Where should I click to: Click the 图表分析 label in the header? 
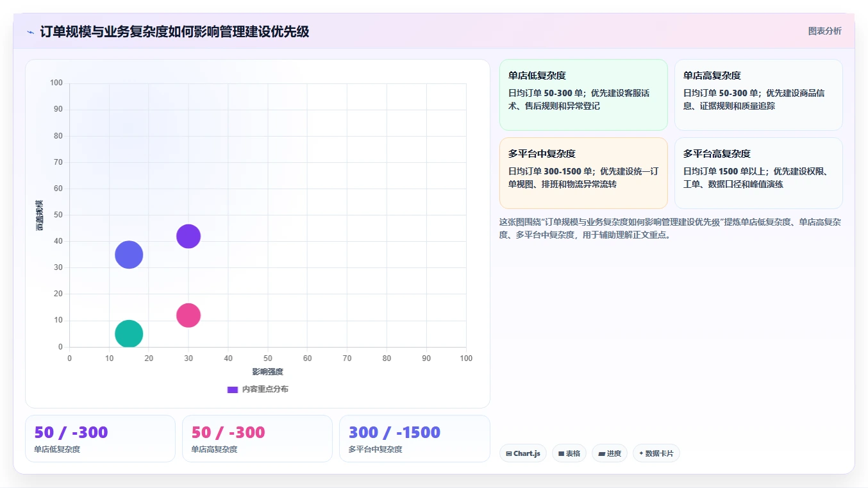tap(824, 31)
